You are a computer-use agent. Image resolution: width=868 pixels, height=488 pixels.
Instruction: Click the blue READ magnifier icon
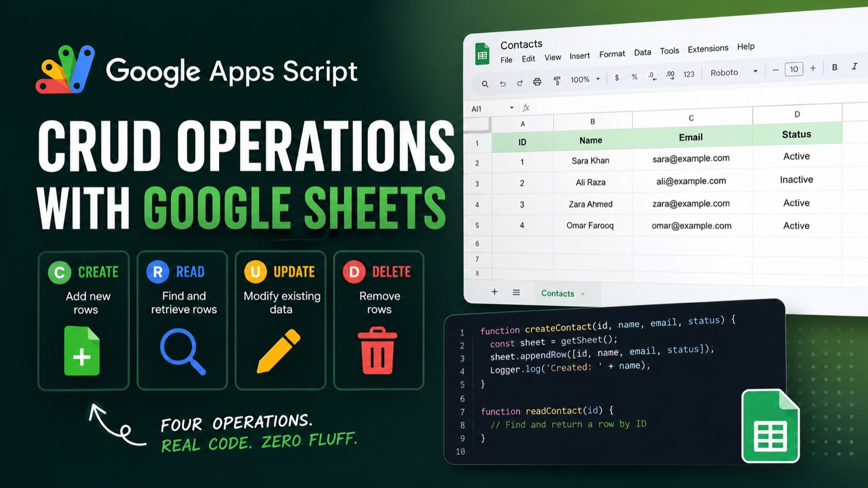pos(183,351)
